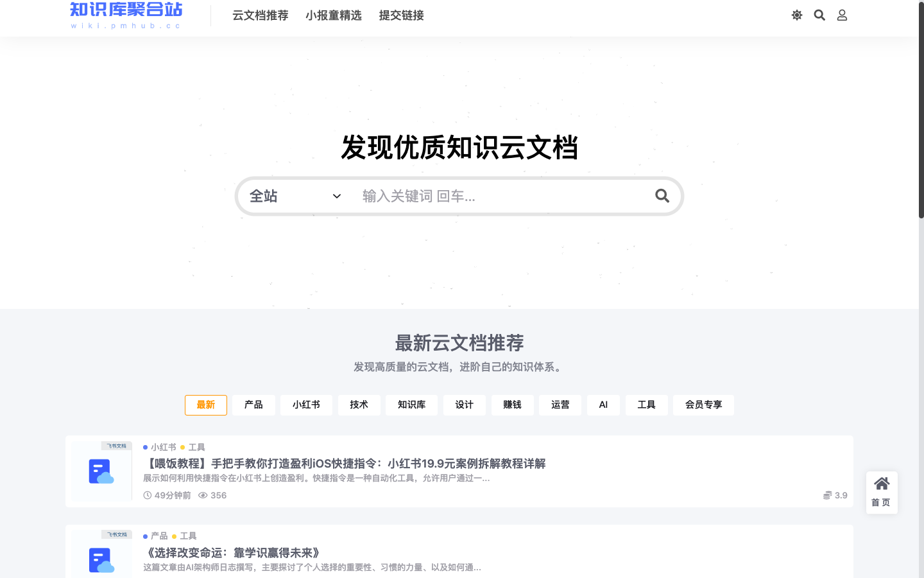
Task: Click the user account icon
Action: click(x=842, y=15)
